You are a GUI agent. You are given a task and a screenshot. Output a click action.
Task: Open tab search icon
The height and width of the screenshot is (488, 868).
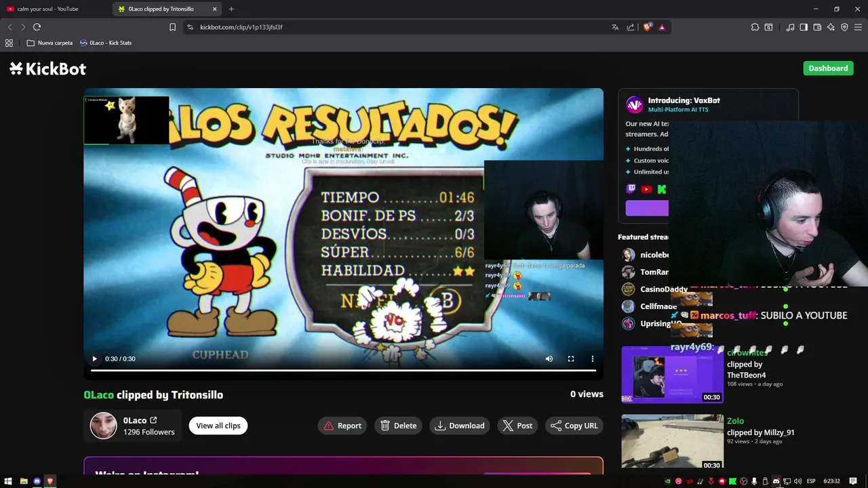pos(768,27)
